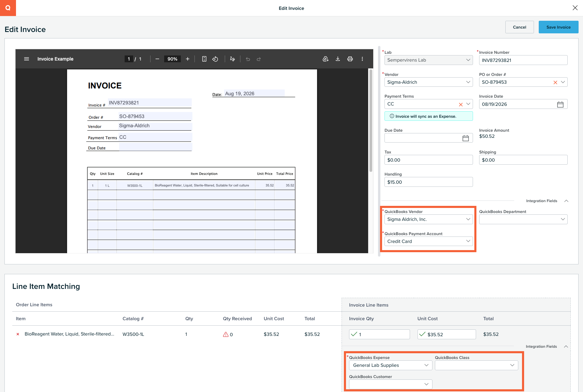Click the PDF page number box

[x=129, y=59]
